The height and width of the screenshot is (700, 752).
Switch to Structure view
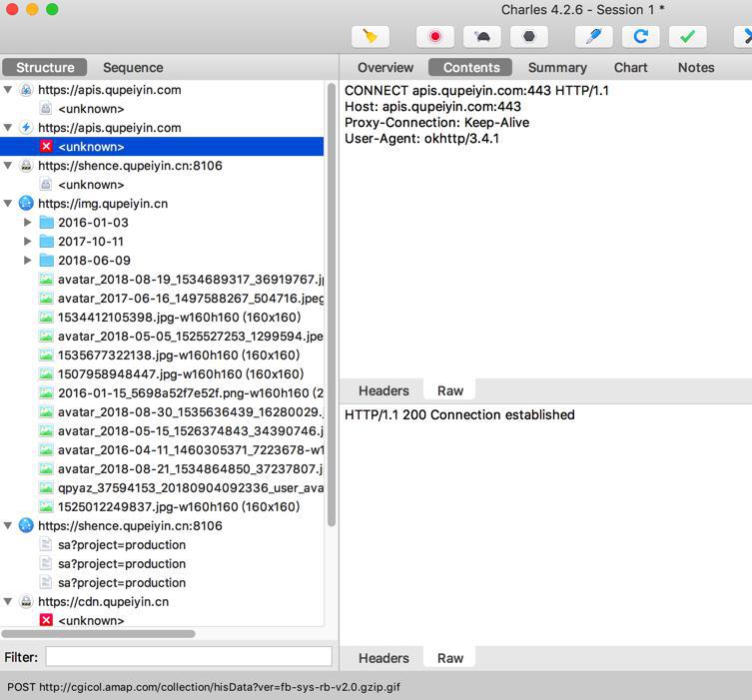[45, 68]
